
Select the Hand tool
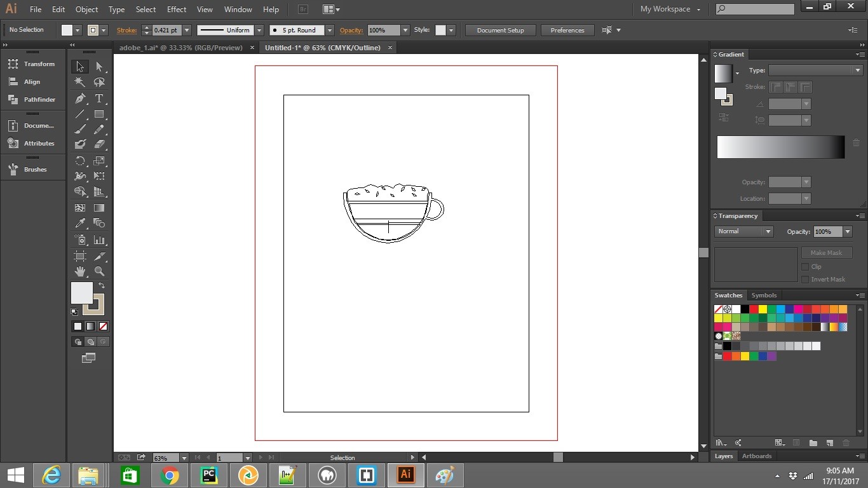click(x=80, y=271)
